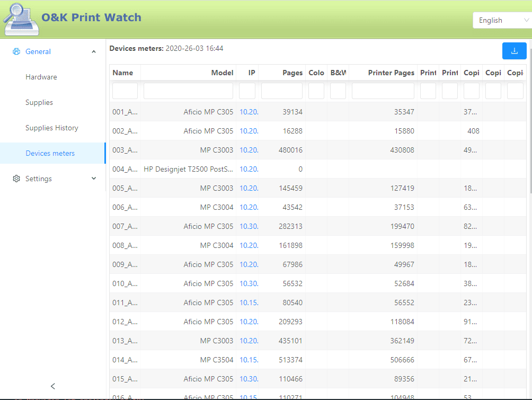Click printer pages value 430808

[402, 150]
